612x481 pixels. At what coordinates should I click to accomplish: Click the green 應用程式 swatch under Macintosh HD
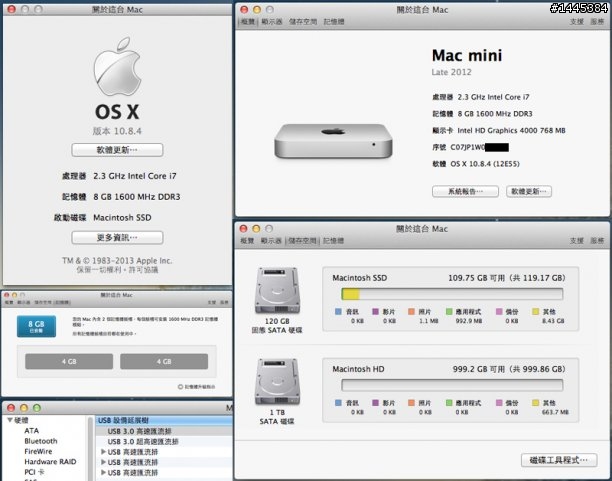click(x=449, y=403)
